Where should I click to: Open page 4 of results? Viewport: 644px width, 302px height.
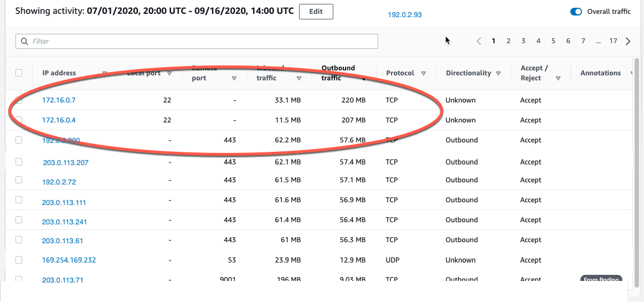[x=538, y=41]
